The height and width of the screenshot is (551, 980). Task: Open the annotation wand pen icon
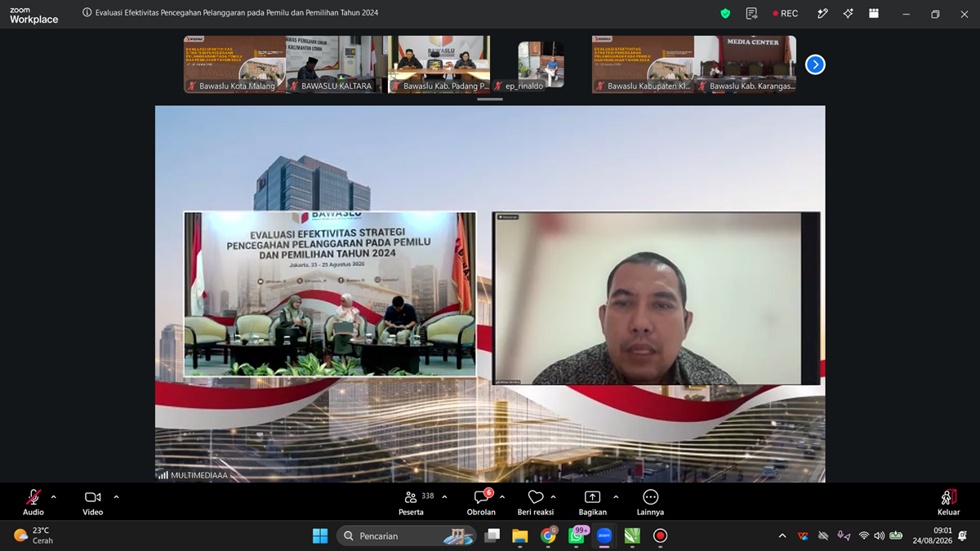(x=822, y=13)
